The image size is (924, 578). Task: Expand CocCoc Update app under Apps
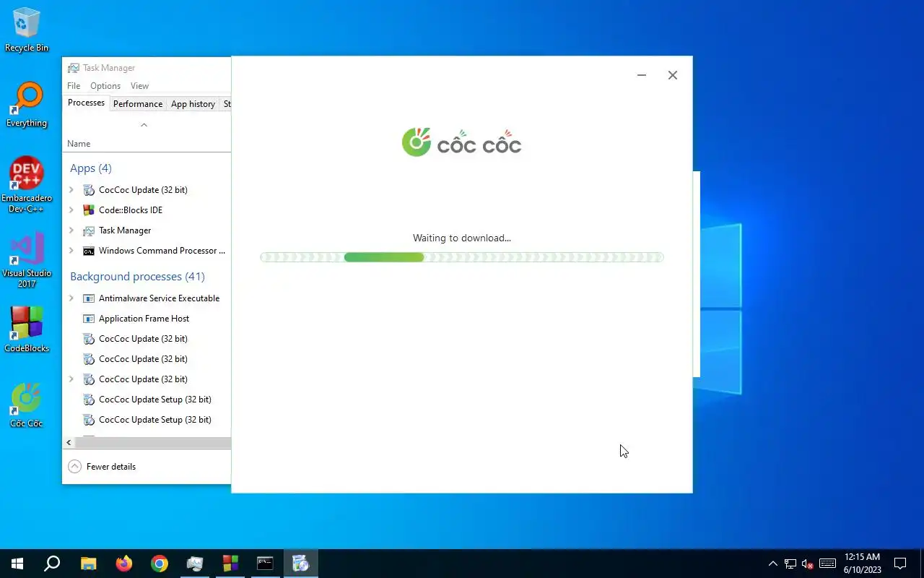pos(71,190)
